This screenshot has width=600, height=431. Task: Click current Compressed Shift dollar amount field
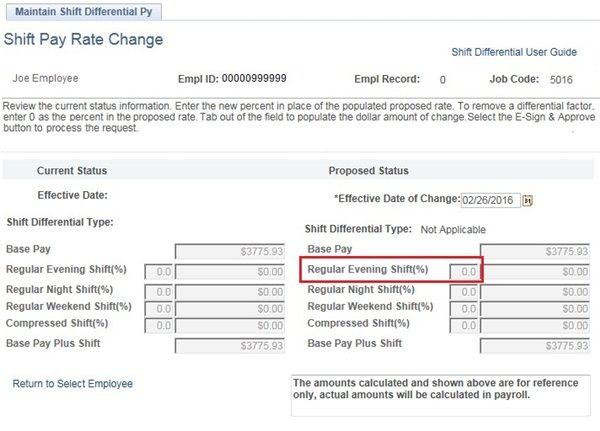229,325
